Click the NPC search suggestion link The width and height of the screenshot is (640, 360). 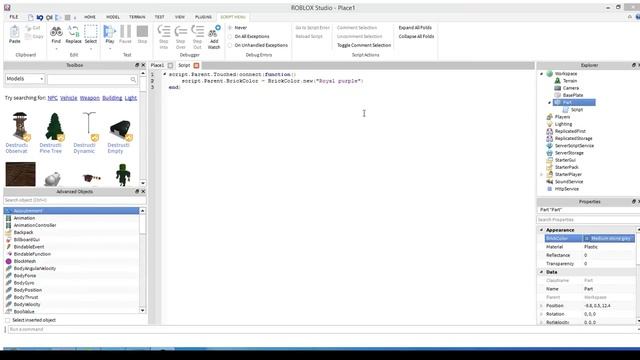52,98
